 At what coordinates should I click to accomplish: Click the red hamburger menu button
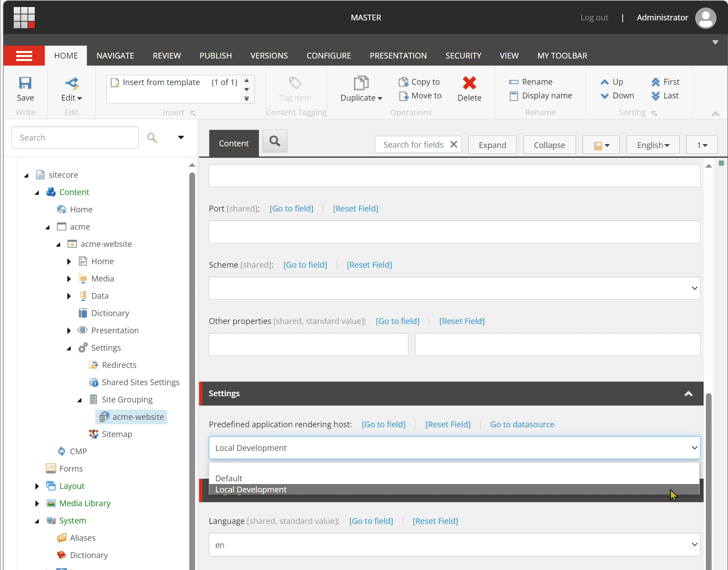(x=24, y=56)
